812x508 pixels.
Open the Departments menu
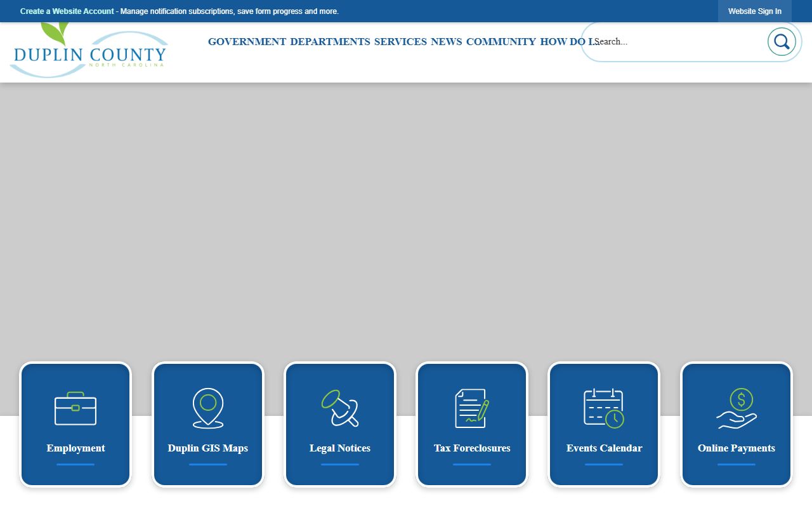point(330,42)
